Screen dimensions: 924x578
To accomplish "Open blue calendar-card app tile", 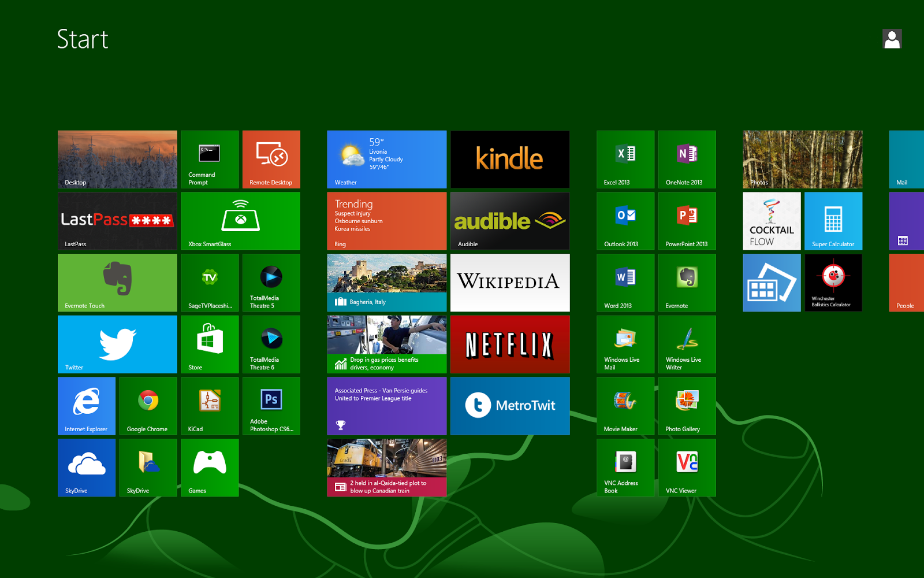I will pyautogui.click(x=772, y=283).
